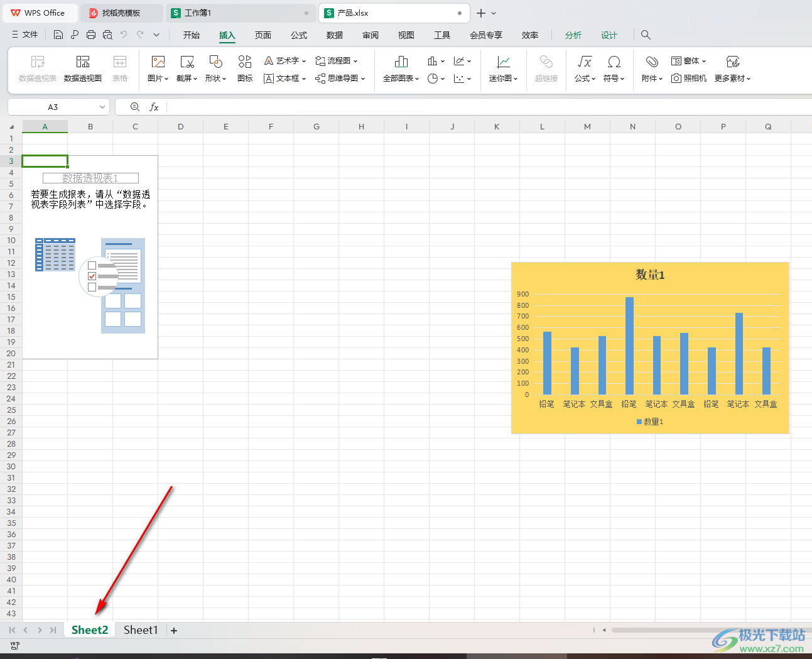The width and height of the screenshot is (812, 659).
Task: Click the Save icon in quick toolbar
Action: (x=58, y=35)
